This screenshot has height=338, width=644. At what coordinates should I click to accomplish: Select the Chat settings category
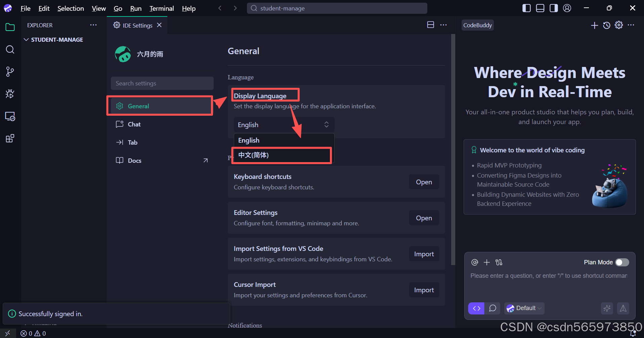coord(162,124)
